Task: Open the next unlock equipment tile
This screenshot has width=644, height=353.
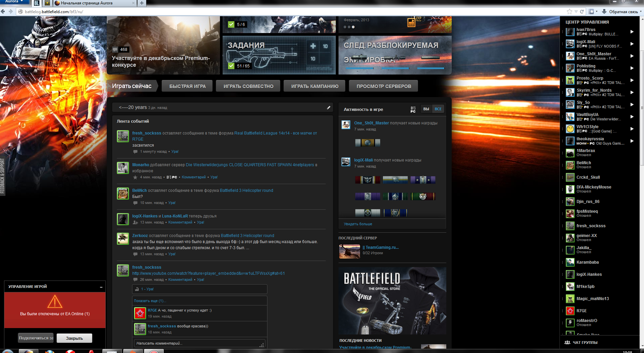Action: pyautogui.click(x=395, y=55)
